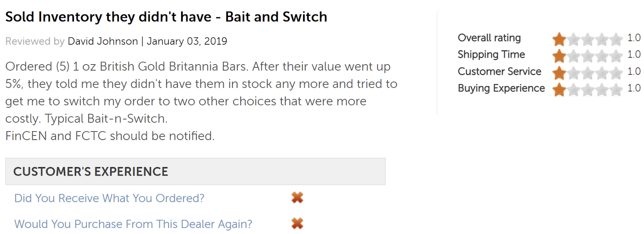Click the Overall rating filled orange star
The width and height of the screenshot is (644, 234).
[559, 39]
